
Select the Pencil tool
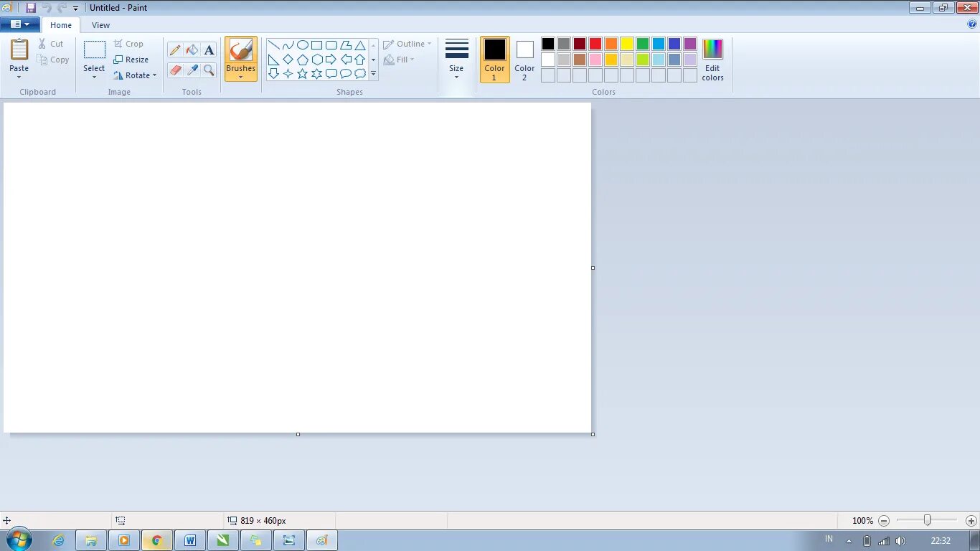point(175,50)
